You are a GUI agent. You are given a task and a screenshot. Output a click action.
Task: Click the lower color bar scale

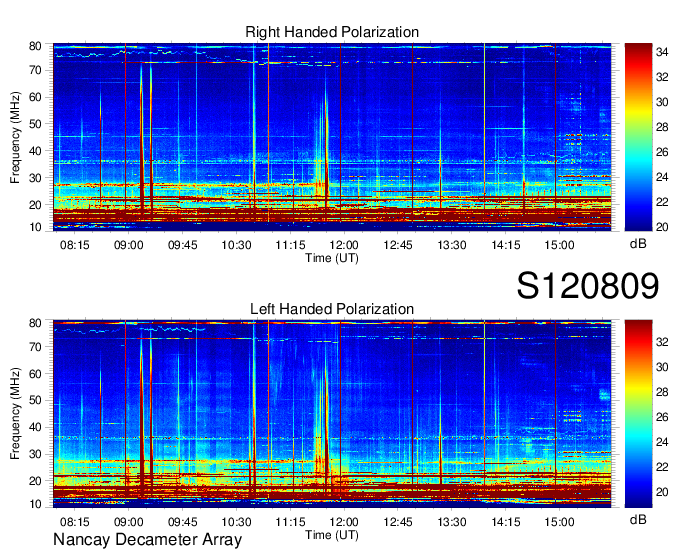(x=638, y=414)
